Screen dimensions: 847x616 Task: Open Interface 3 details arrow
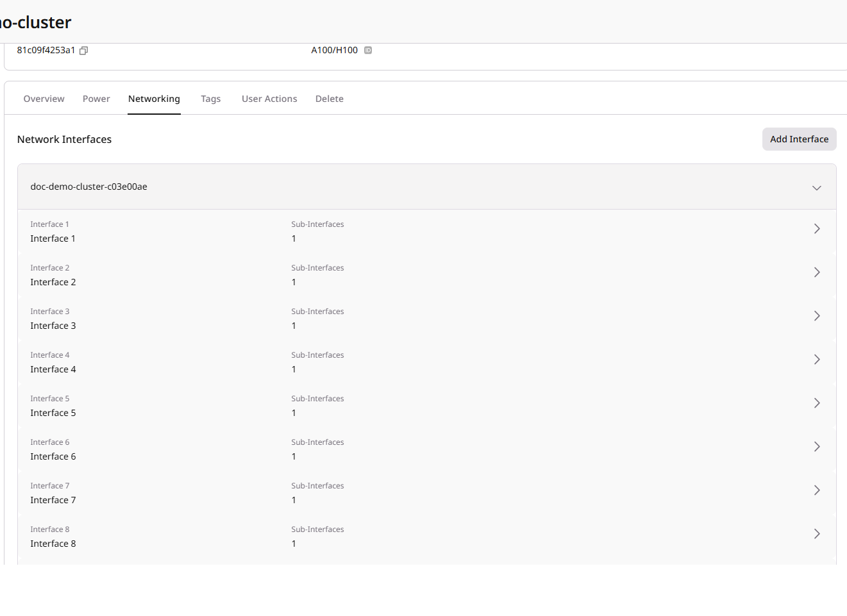pyautogui.click(x=817, y=315)
